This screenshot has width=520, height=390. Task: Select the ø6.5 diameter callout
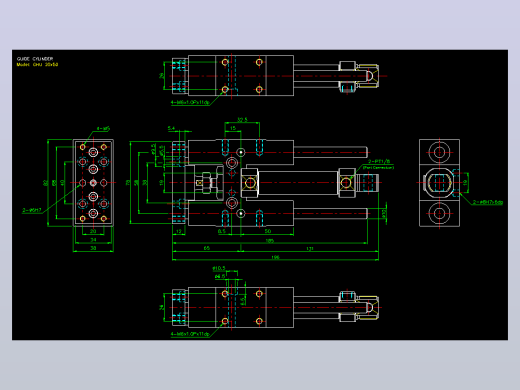(x=220, y=276)
